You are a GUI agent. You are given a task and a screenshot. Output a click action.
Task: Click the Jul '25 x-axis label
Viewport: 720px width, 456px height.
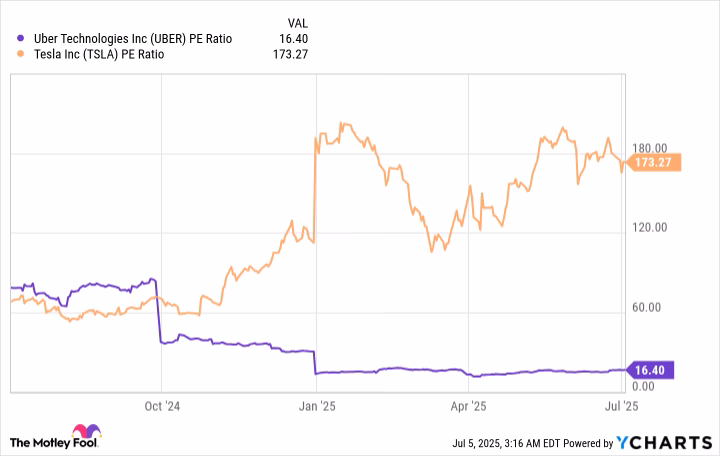(x=622, y=407)
